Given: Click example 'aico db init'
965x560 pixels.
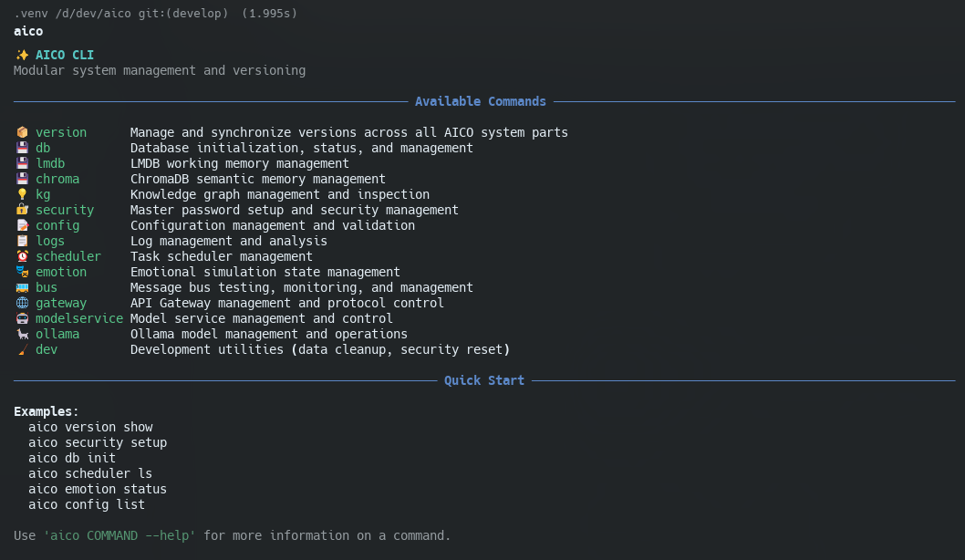Looking at the screenshot, I should pyautogui.click(x=72, y=458).
